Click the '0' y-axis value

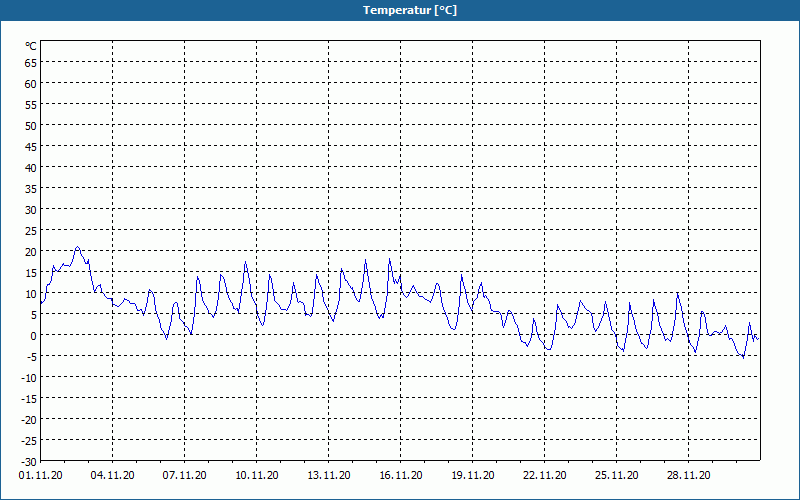pos(34,336)
